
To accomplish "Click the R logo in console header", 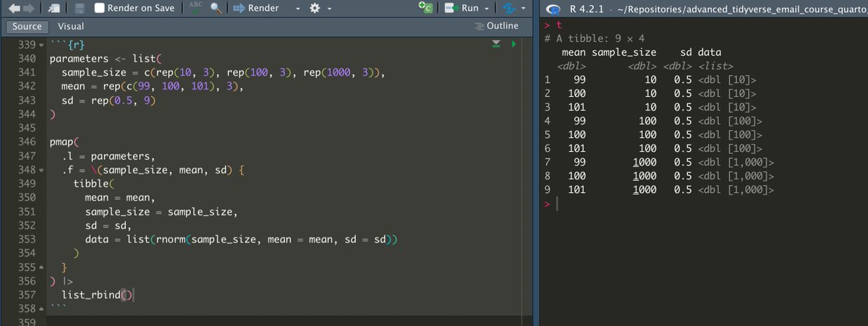I will (x=554, y=9).
